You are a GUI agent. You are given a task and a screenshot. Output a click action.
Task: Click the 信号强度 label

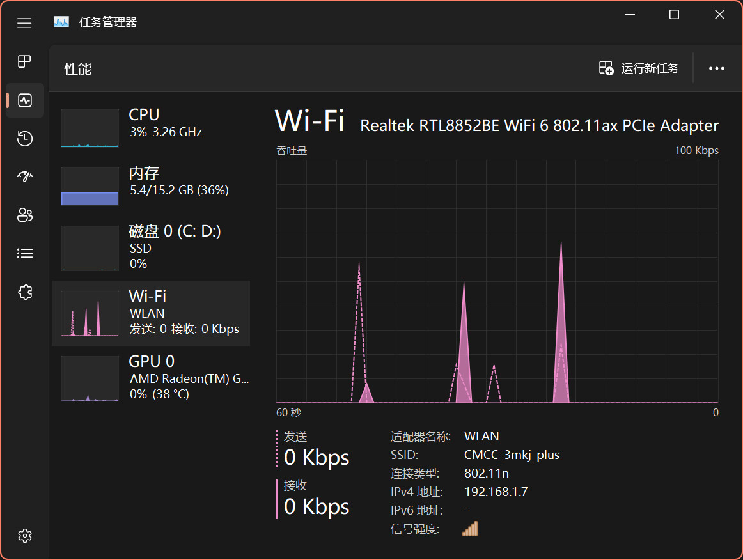click(x=415, y=529)
